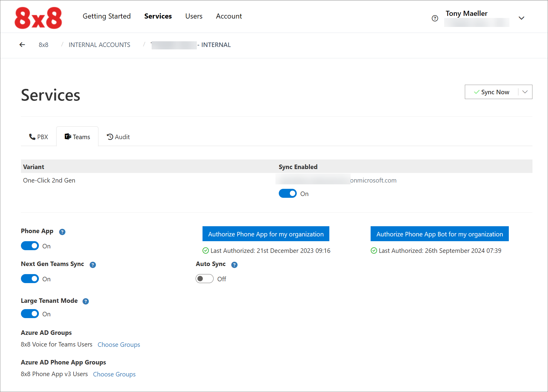Show Large Tenant Mode help info
The image size is (548, 392).
pos(86,301)
